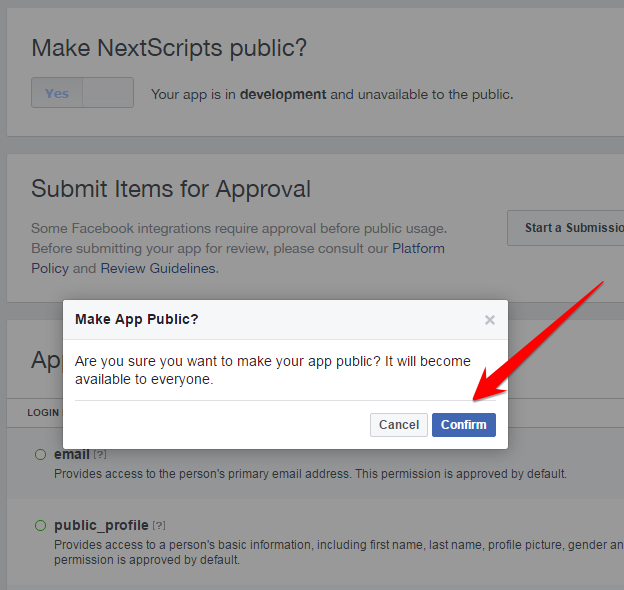Image resolution: width=624 pixels, height=590 pixels.
Task: Open the Review Guidelines link
Action: coord(158,269)
